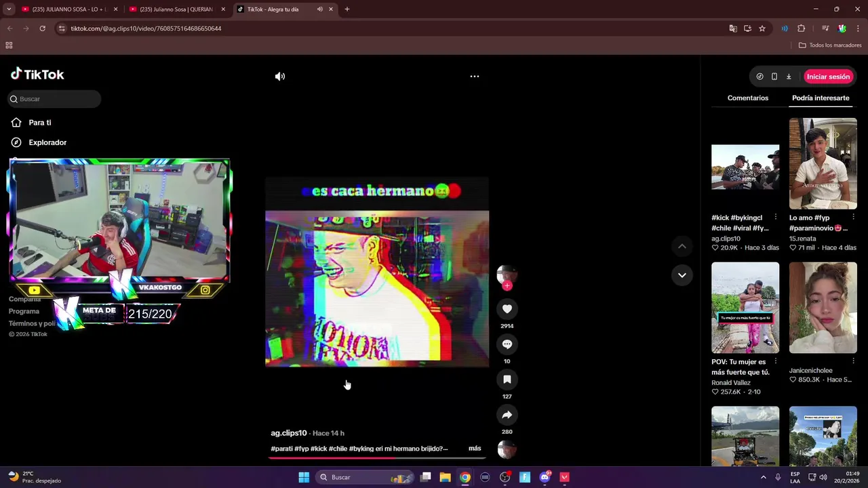Open the 'Lo amo #fyp' video thumbnail

coord(823,164)
